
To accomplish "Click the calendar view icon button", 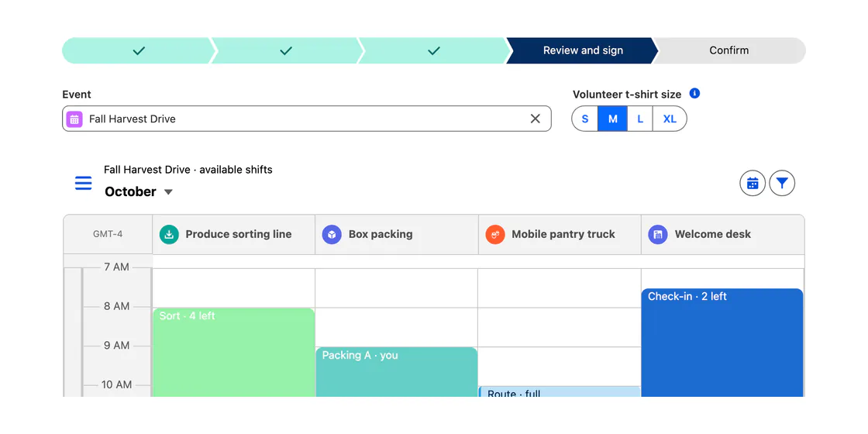I will pos(753,183).
